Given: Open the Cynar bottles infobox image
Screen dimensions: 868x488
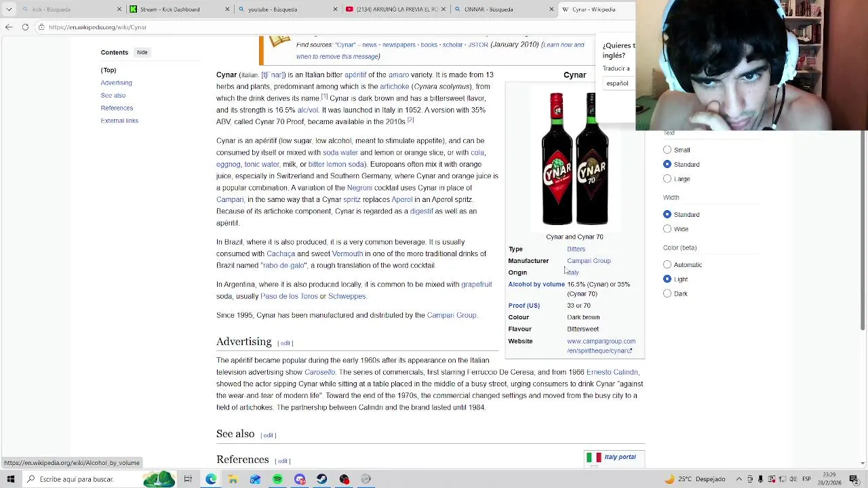Looking at the screenshot, I should click(574, 158).
